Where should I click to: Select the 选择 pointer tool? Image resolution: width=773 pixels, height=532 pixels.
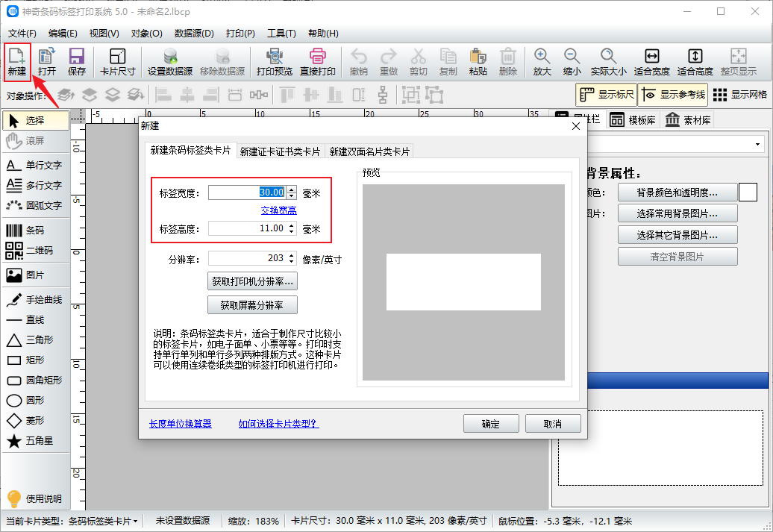(x=36, y=120)
